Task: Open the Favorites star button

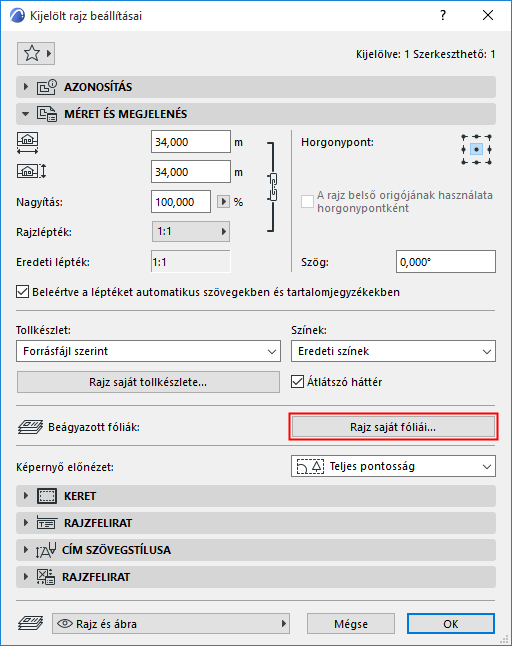Action: coord(36,54)
